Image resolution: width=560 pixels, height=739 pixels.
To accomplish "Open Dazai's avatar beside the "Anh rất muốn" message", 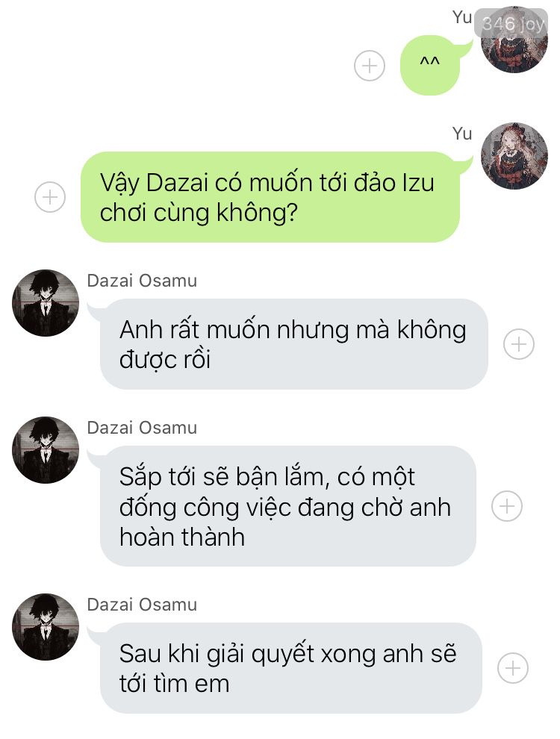I will [46, 303].
